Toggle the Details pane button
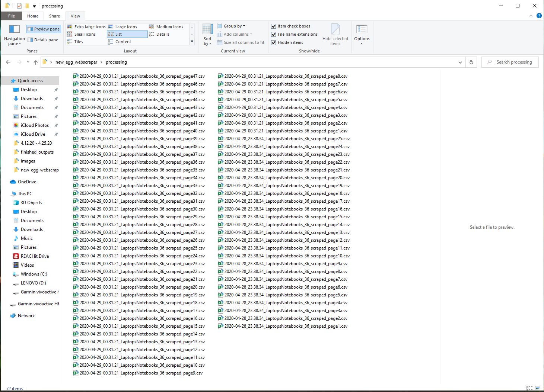The height and width of the screenshot is (392, 544). (x=43, y=40)
